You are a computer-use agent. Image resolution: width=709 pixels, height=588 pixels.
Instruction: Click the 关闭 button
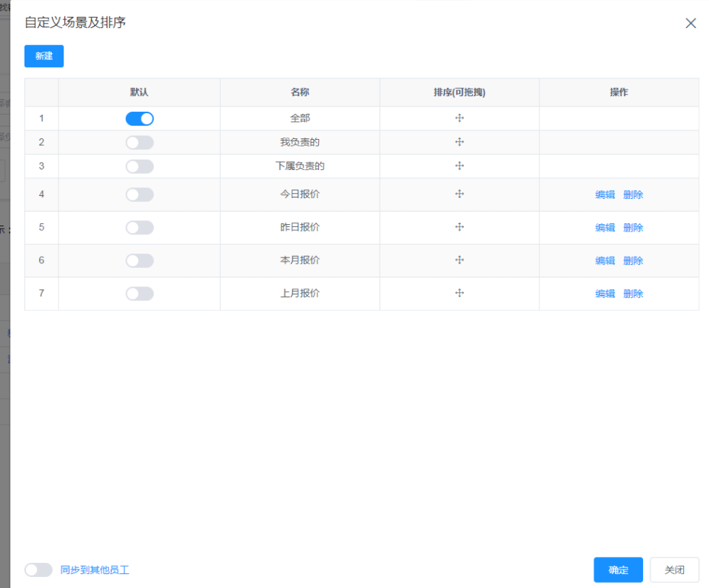pos(674,570)
